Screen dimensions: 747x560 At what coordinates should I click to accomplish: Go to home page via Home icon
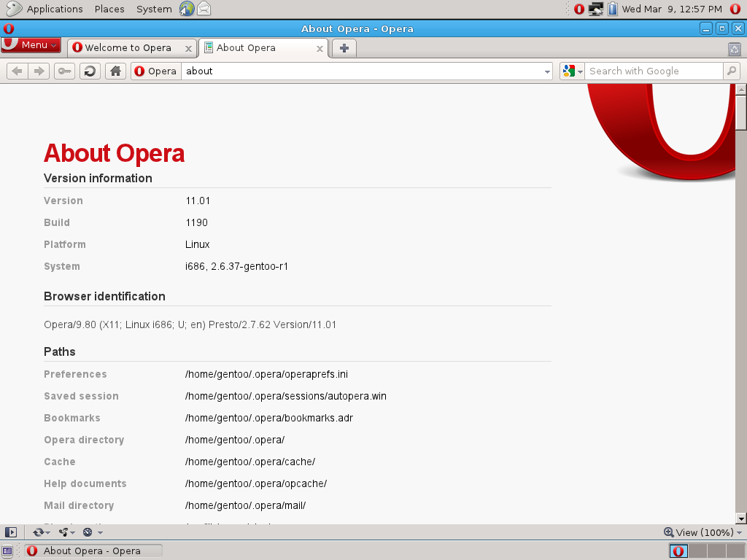(115, 71)
